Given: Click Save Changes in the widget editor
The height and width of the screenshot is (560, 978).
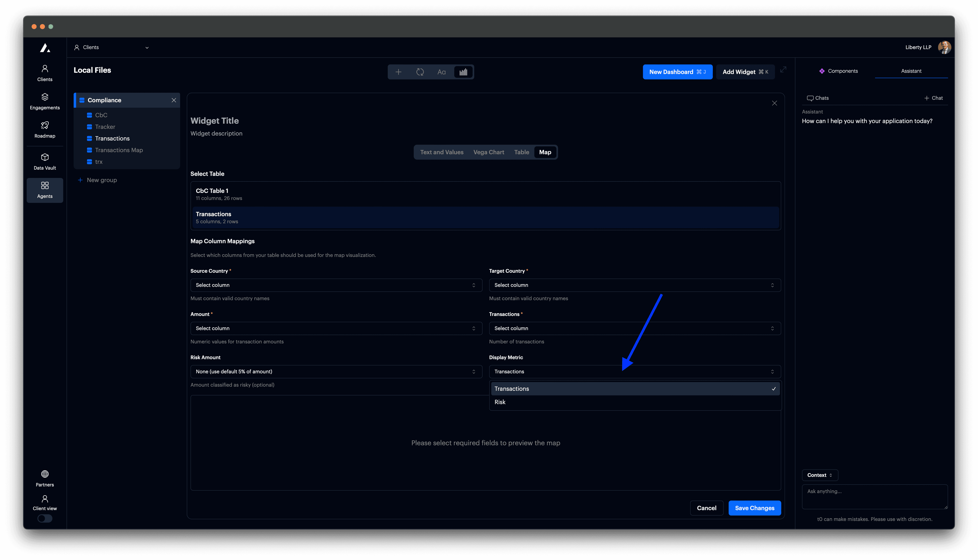Looking at the screenshot, I should (754, 508).
